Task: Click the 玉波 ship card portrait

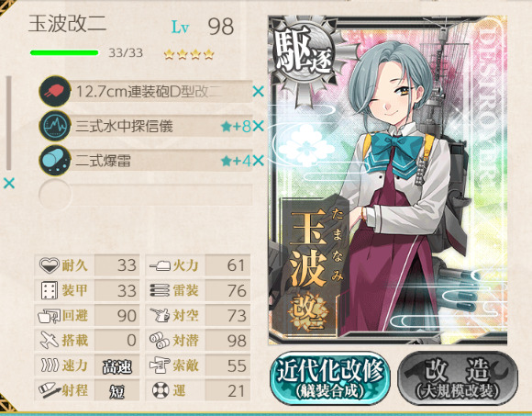Action: coord(388,180)
